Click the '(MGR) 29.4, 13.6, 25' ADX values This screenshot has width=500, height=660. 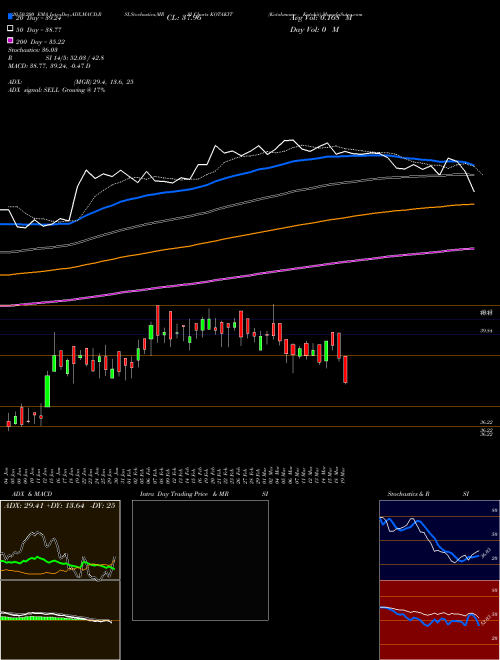tap(104, 82)
